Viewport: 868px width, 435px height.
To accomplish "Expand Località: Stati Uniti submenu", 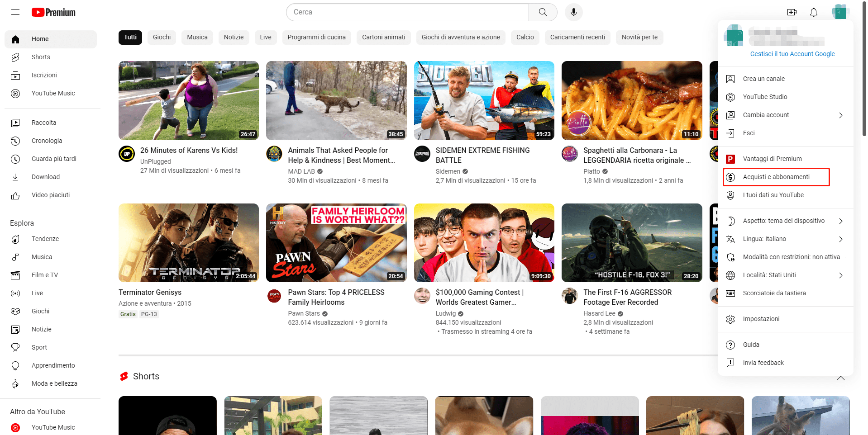I will pyautogui.click(x=840, y=275).
